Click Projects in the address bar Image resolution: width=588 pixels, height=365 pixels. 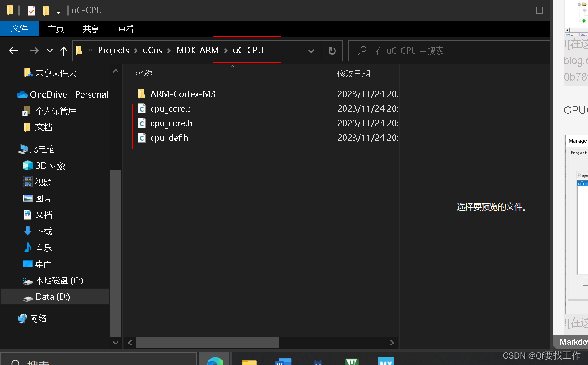pyautogui.click(x=113, y=50)
